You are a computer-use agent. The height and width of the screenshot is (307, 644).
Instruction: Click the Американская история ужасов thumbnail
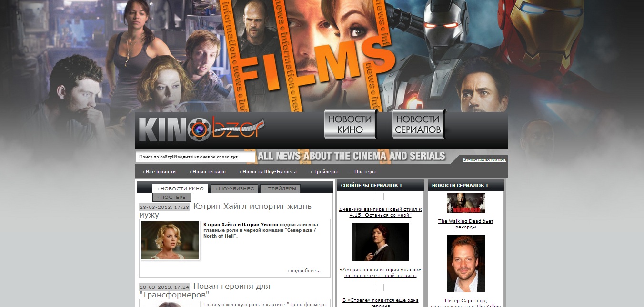pyautogui.click(x=380, y=242)
